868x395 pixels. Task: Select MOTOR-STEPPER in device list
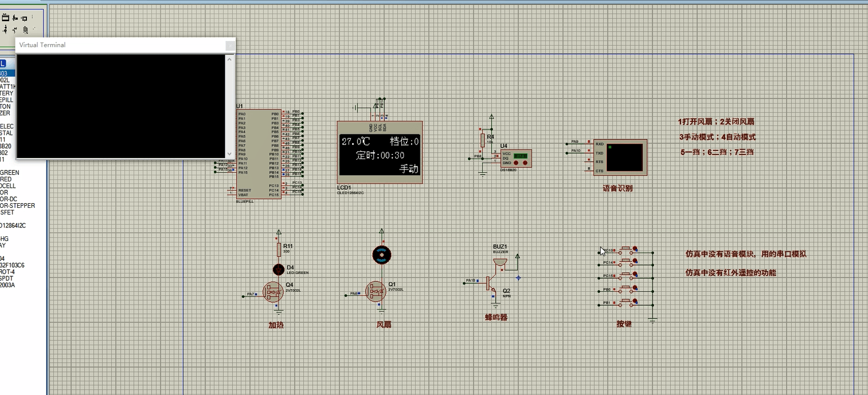(18, 206)
